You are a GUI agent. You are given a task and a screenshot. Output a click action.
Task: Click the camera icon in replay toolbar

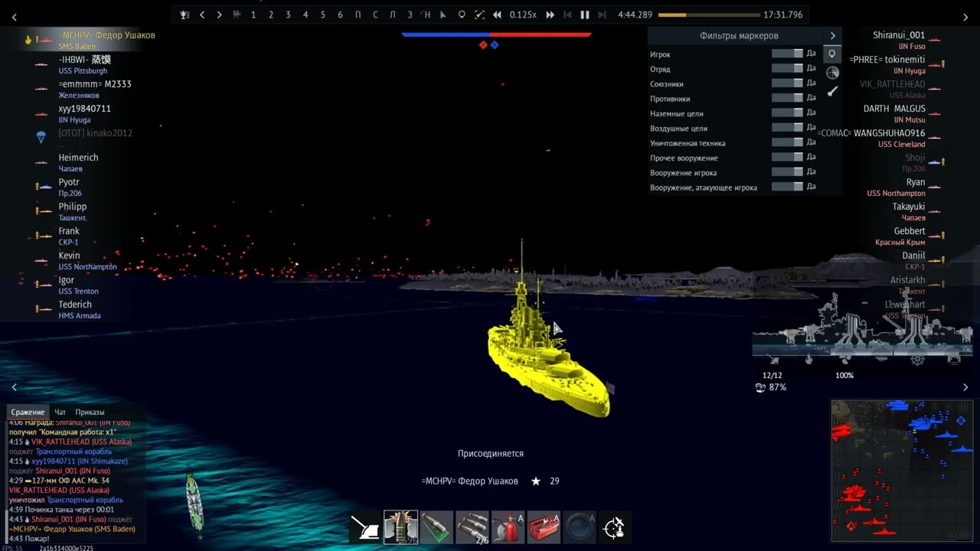[236, 15]
